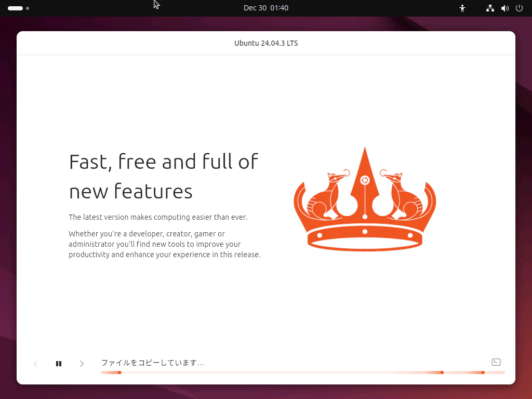Click the developer and creator description paragraph
Image resolution: width=532 pixels, height=399 pixels.
pos(165,244)
